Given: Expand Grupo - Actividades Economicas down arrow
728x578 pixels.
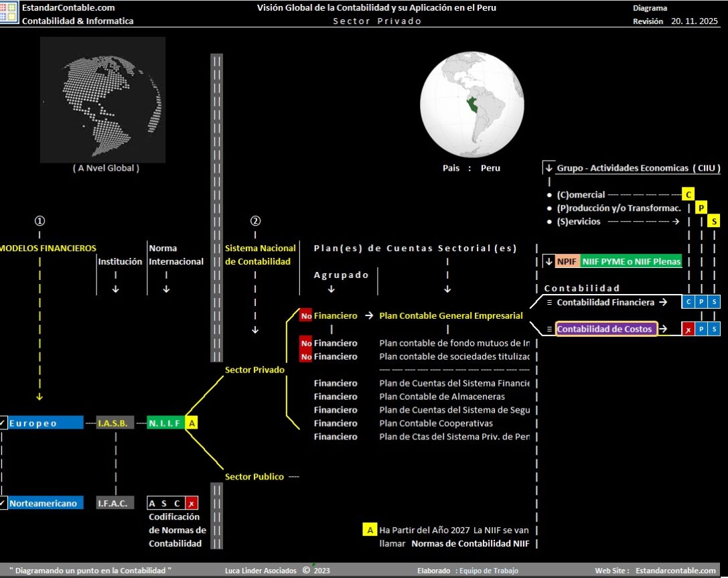Looking at the screenshot, I should [549, 168].
